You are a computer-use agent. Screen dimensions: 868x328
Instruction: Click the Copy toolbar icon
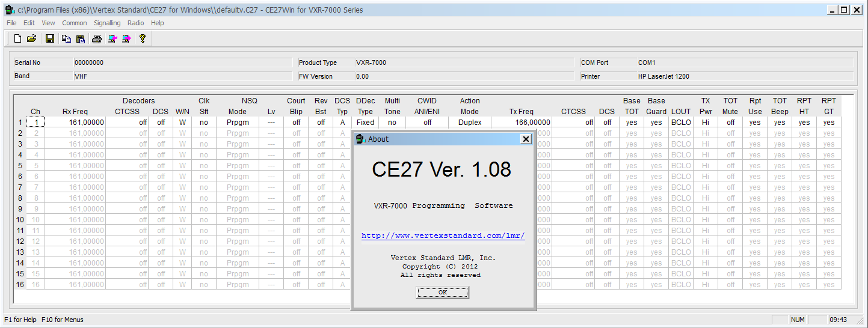(x=66, y=38)
